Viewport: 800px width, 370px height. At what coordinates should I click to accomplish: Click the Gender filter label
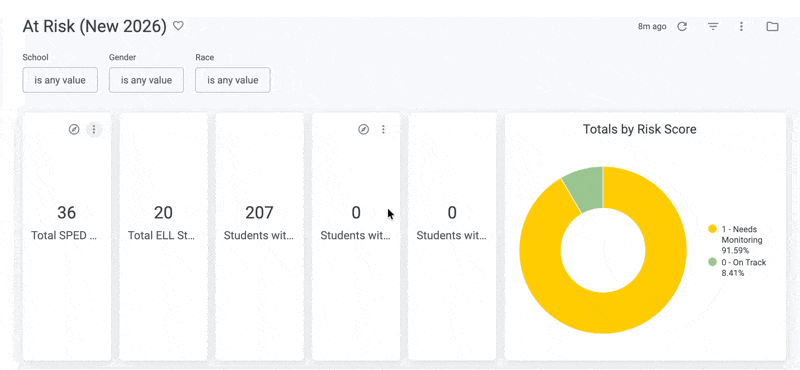(x=122, y=57)
